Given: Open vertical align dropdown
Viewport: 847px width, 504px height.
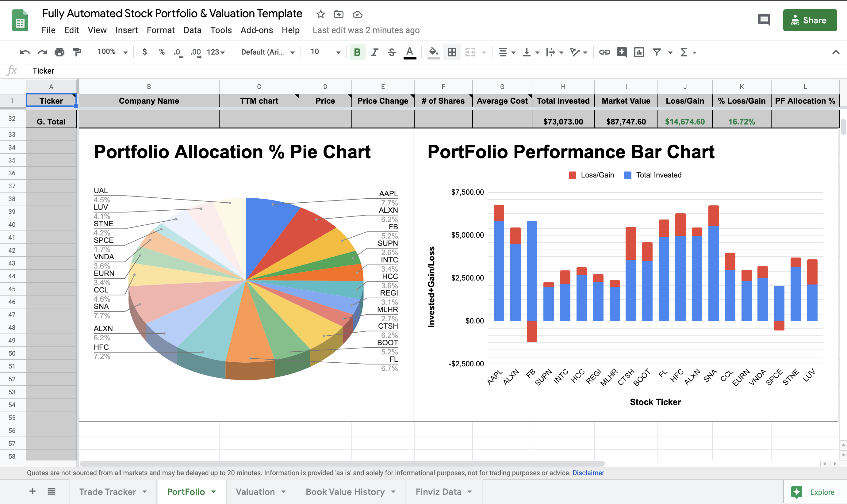Looking at the screenshot, I should coord(531,52).
